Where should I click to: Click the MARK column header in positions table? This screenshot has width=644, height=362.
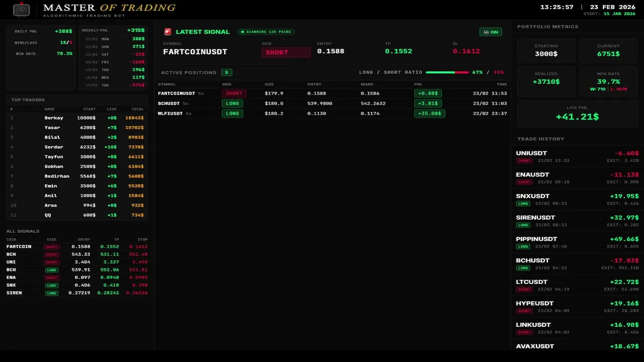(367, 84)
